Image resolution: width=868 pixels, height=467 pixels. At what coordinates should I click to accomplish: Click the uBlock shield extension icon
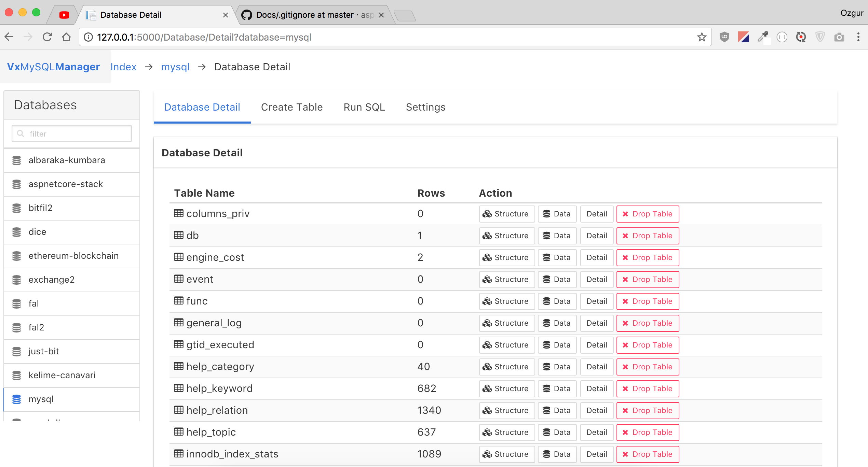coord(724,37)
